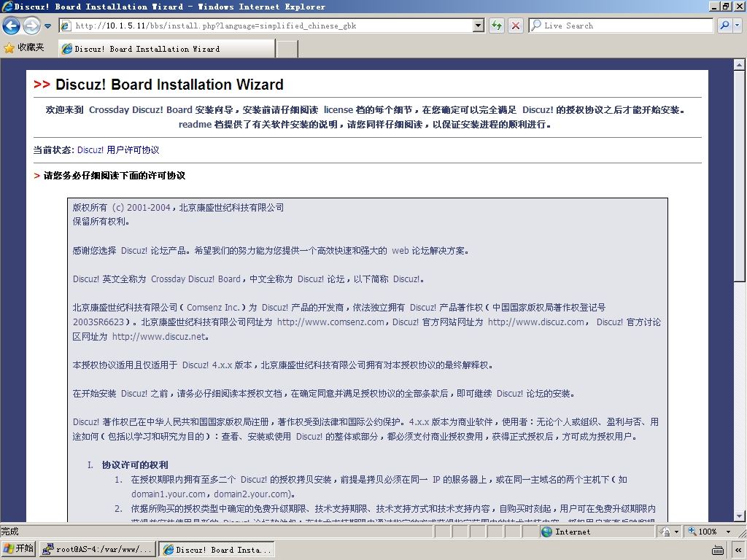Click the search magnifier button
This screenshot has width=747, height=560.
(724, 26)
